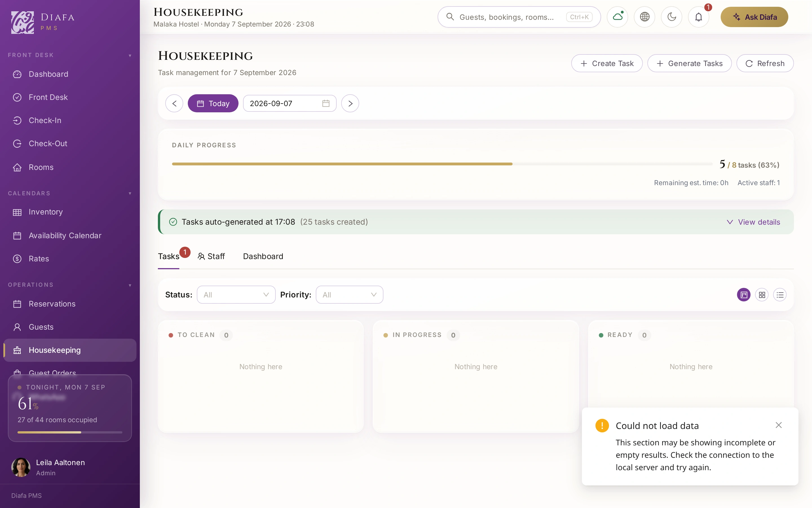The width and height of the screenshot is (812, 508).
Task: Open calendar picker in date field
Action: tap(326, 104)
